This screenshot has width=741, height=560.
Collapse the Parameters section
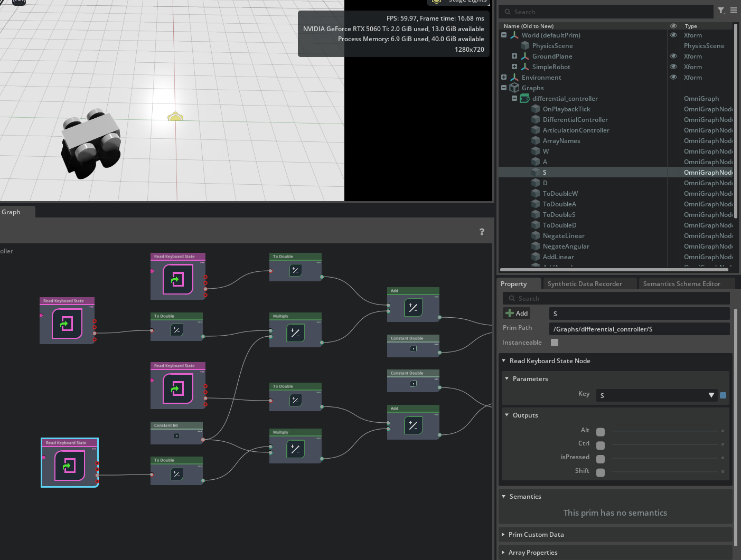[507, 379]
